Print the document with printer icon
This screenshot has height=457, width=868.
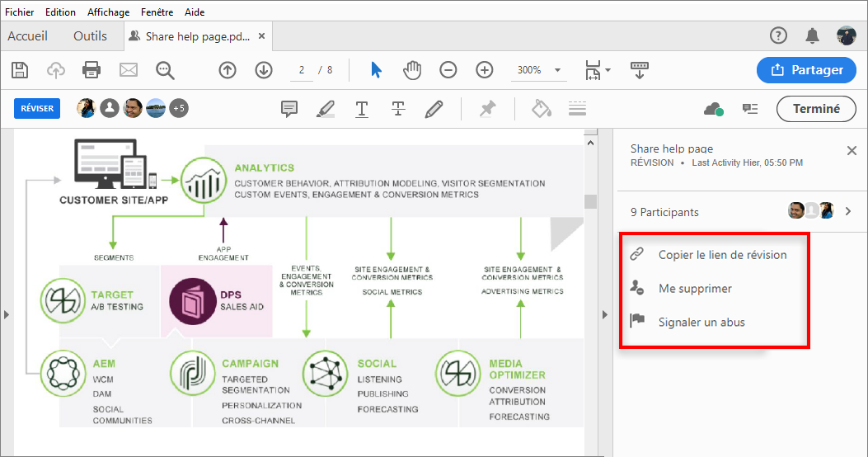point(91,70)
